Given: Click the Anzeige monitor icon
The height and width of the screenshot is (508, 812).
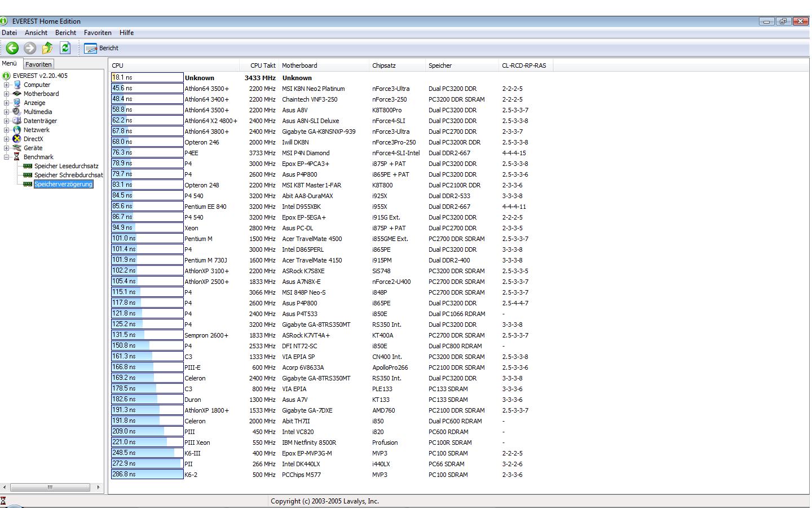Looking at the screenshot, I should [x=17, y=103].
